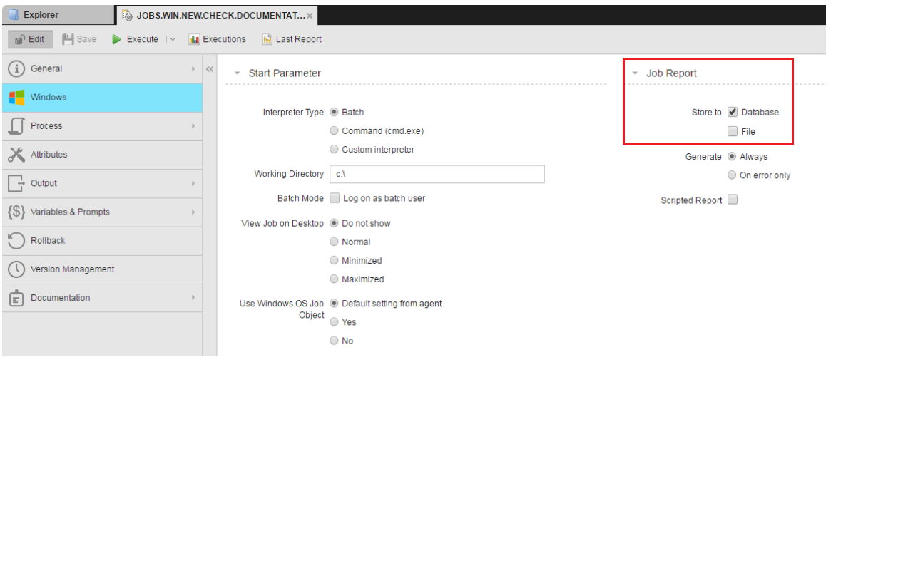Collapse the Job Report section
Viewport: 913px width, 588px height.
(635, 73)
